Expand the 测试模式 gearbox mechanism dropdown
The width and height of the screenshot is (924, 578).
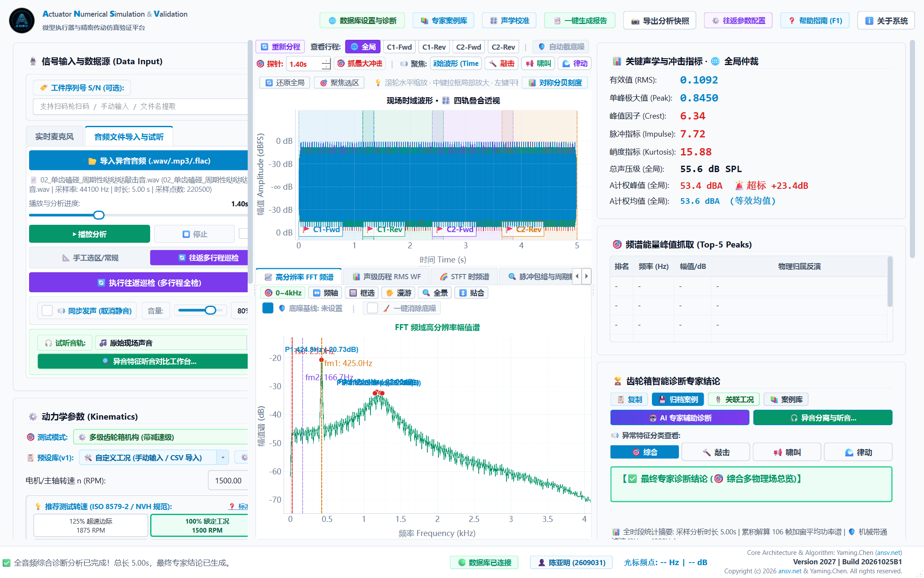pyautogui.click(x=160, y=437)
